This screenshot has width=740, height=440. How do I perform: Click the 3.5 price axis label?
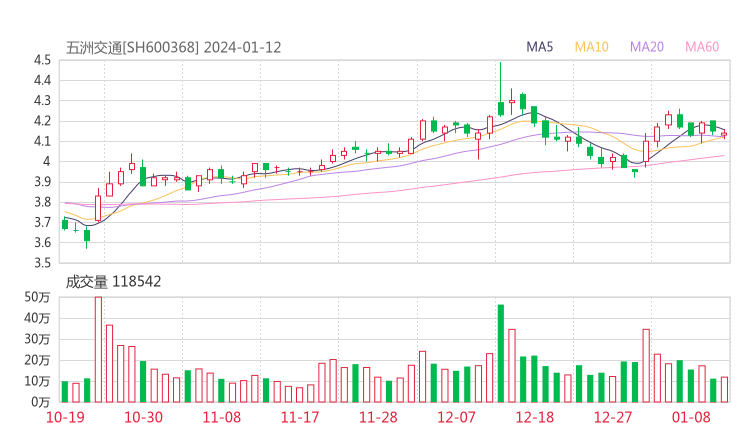pyautogui.click(x=42, y=263)
